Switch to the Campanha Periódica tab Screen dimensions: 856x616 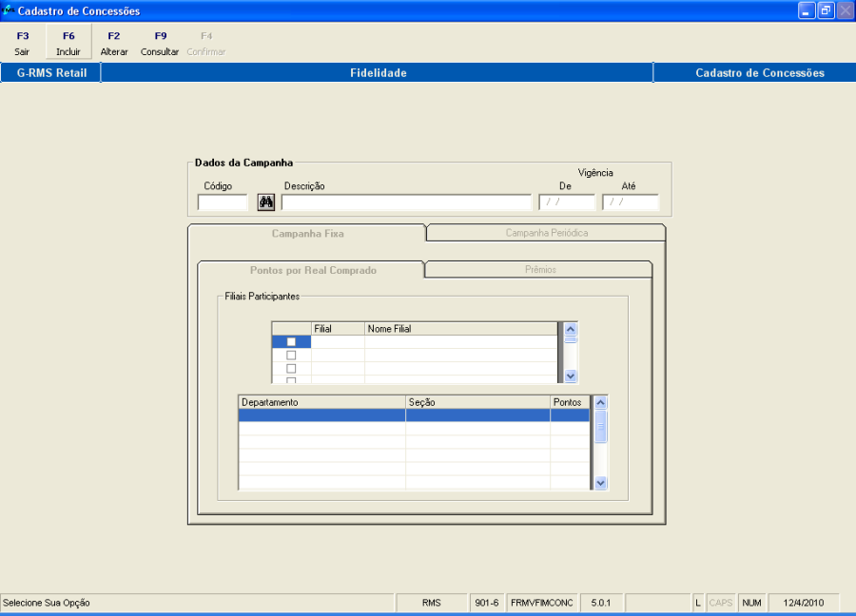click(547, 233)
